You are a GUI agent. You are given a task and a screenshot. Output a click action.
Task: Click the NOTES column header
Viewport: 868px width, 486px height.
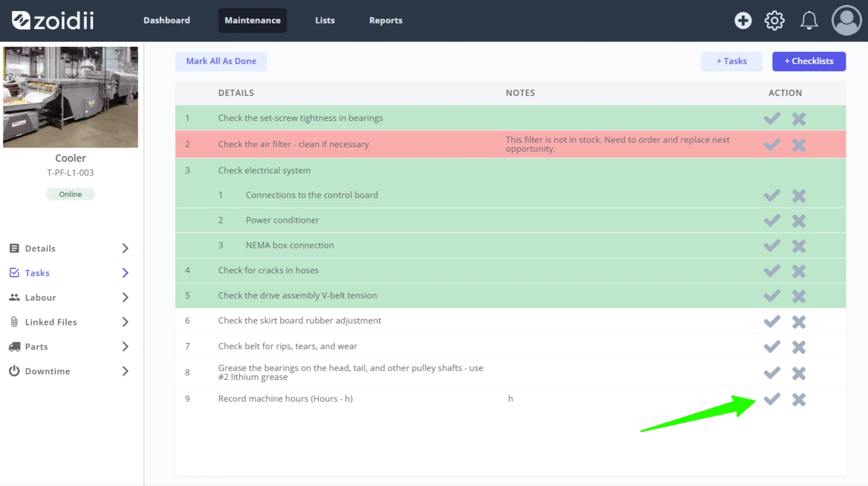[520, 93]
